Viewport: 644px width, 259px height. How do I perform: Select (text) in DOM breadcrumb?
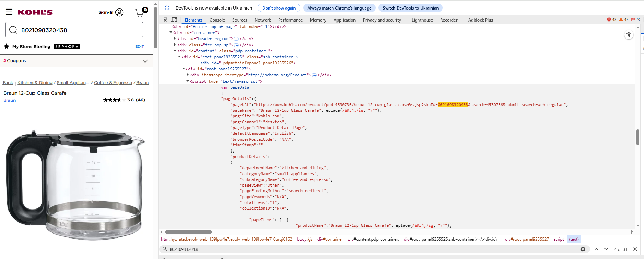click(574, 239)
